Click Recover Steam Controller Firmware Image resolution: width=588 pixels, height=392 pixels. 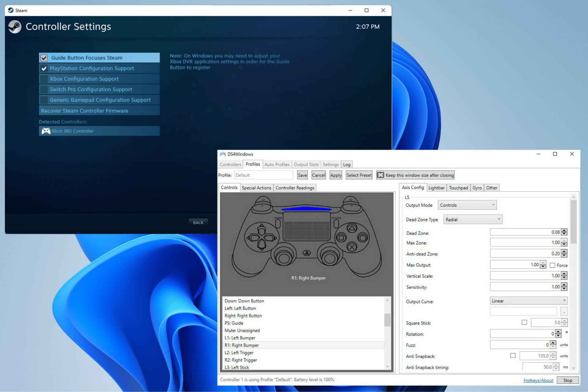tap(99, 111)
